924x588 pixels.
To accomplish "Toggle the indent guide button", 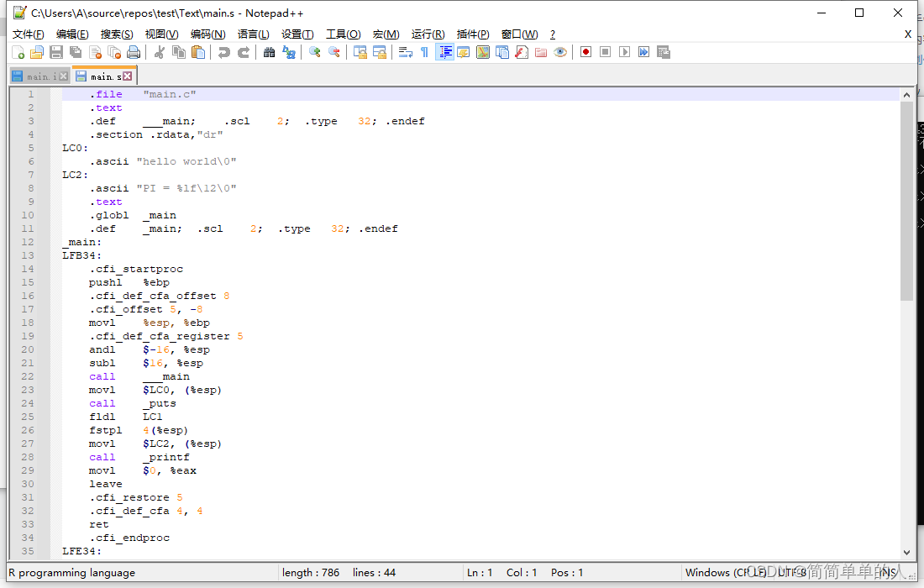I will coord(444,52).
